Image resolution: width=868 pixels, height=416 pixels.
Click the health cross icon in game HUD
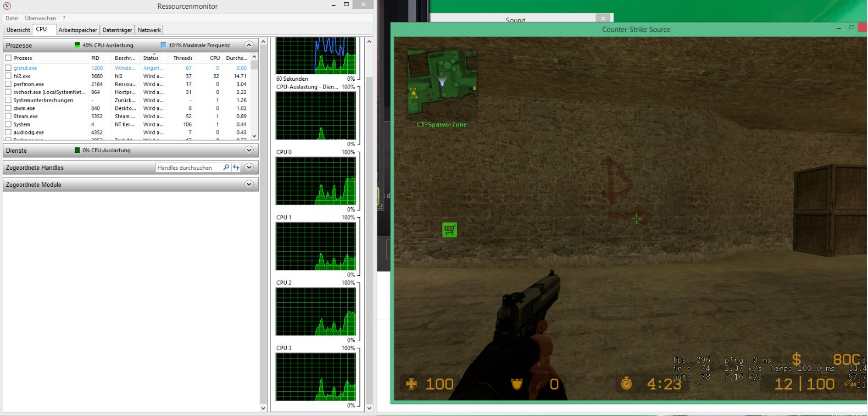point(411,384)
